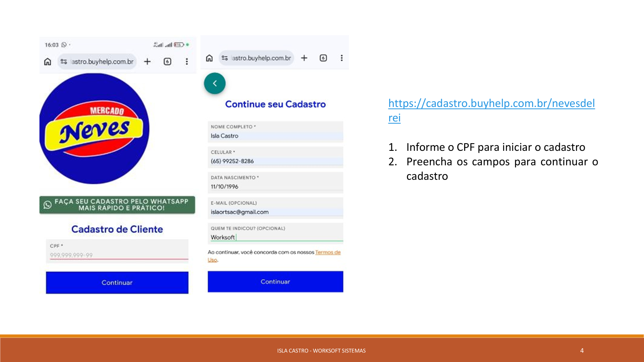Tap the home icon in right phone browser
Screen dimensions: 644x362
209,58
